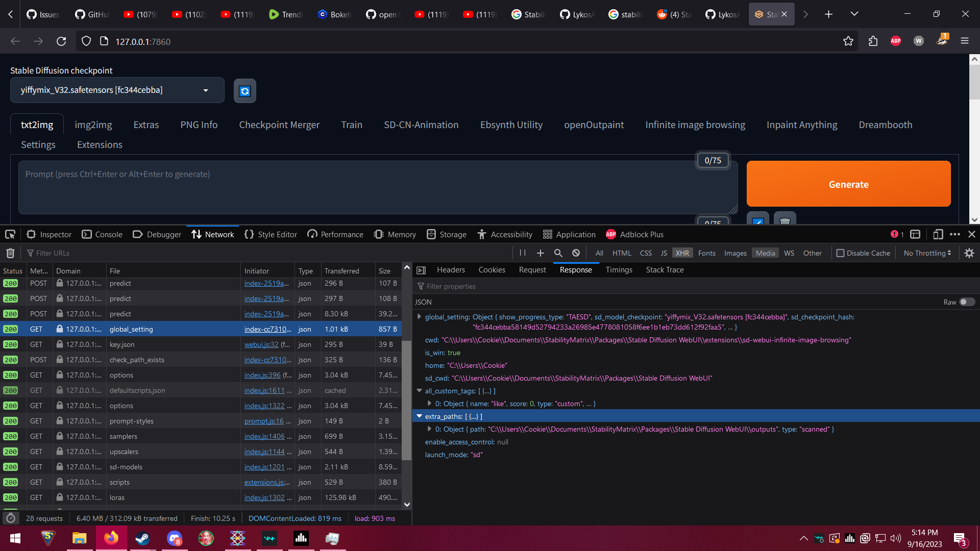The image size is (980, 551).
Task: Toggle the blue checkbox below Generate
Action: [757, 222]
